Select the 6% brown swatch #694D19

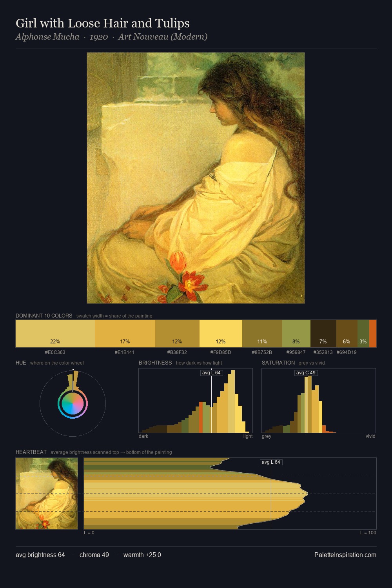[347, 334]
